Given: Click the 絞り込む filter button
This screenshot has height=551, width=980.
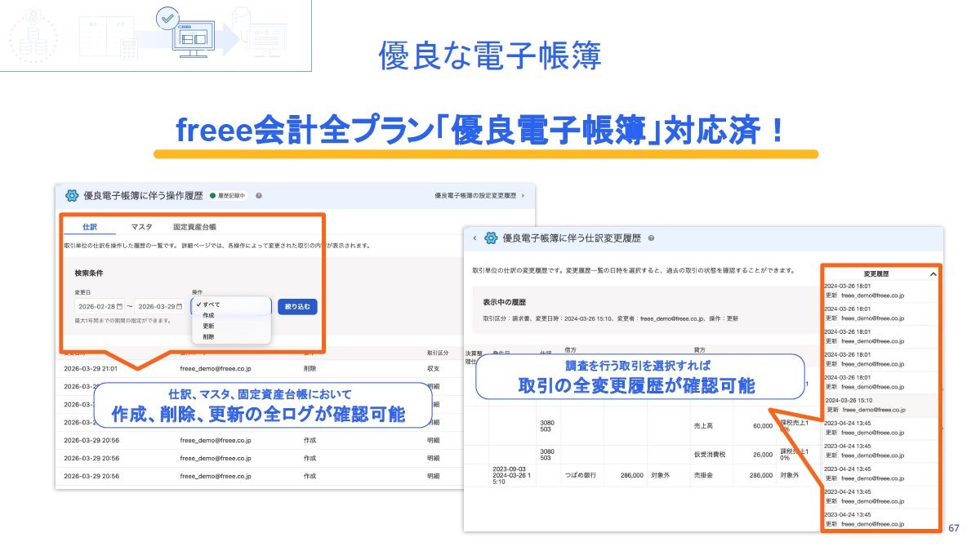Looking at the screenshot, I should click(297, 307).
